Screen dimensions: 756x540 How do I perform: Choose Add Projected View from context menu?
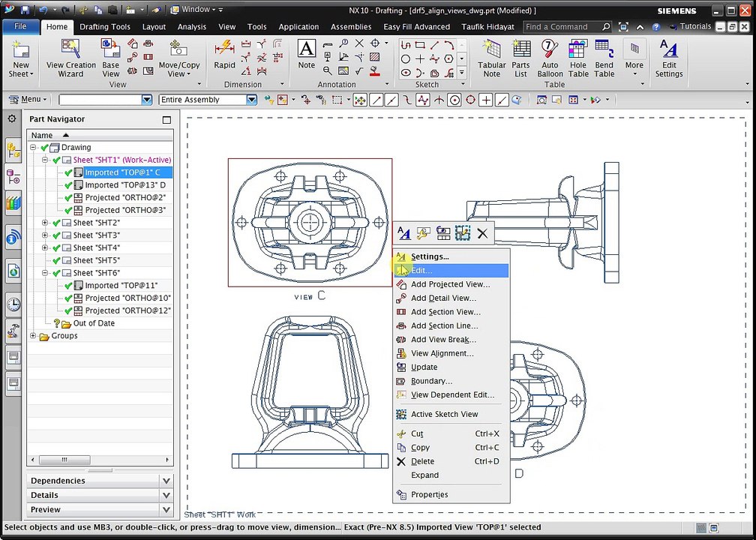pos(451,284)
